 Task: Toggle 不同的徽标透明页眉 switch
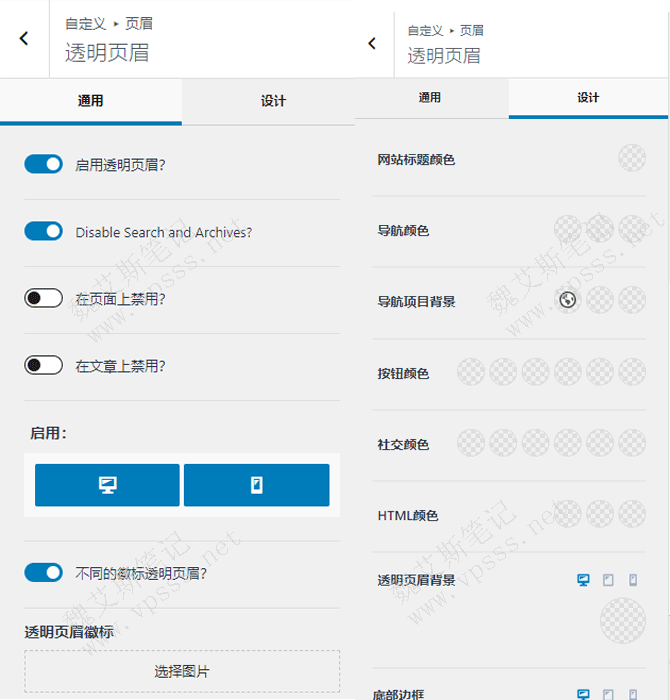pyautogui.click(x=44, y=573)
